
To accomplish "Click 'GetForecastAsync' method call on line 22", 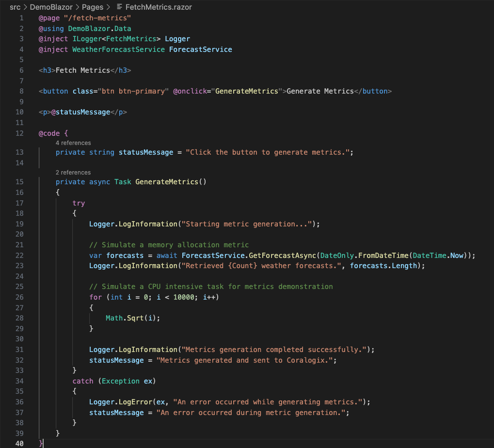I will 282,255.
